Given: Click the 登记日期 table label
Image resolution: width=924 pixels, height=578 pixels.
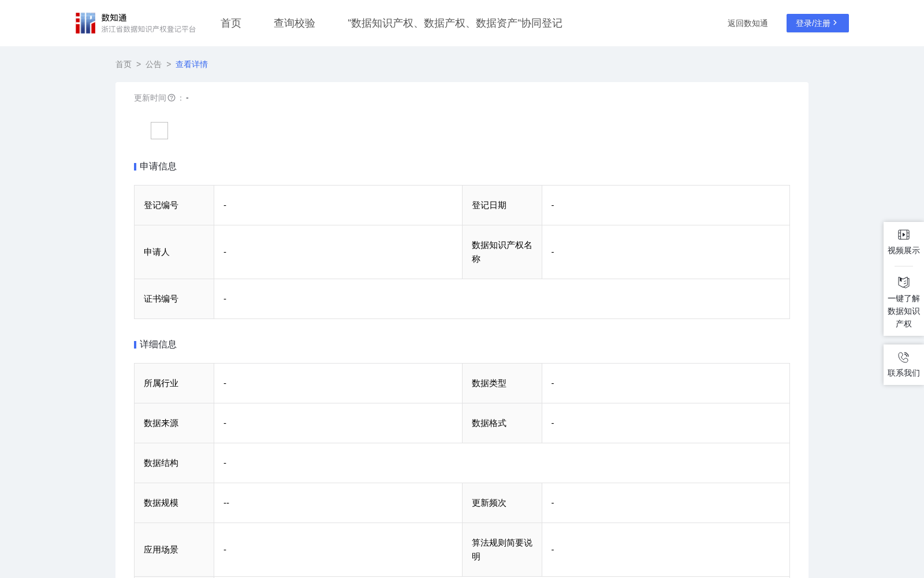Looking at the screenshot, I should [489, 205].
